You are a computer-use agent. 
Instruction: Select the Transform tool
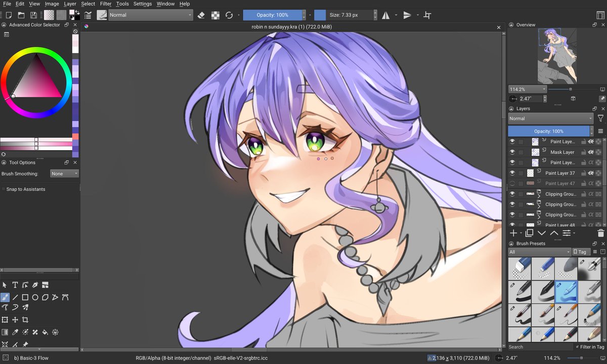(5, 320)
